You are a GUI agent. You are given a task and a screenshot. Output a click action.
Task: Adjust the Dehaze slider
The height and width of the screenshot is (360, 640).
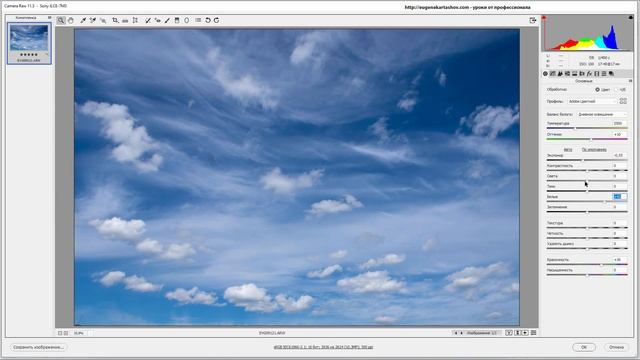coord(587,249)
